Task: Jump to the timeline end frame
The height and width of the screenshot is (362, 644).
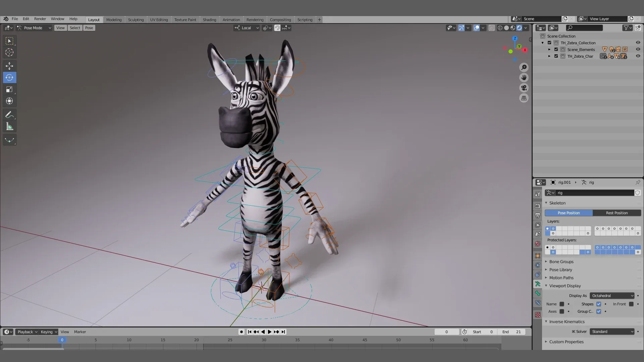Action: pyautogui.click(x=283, y=332)
